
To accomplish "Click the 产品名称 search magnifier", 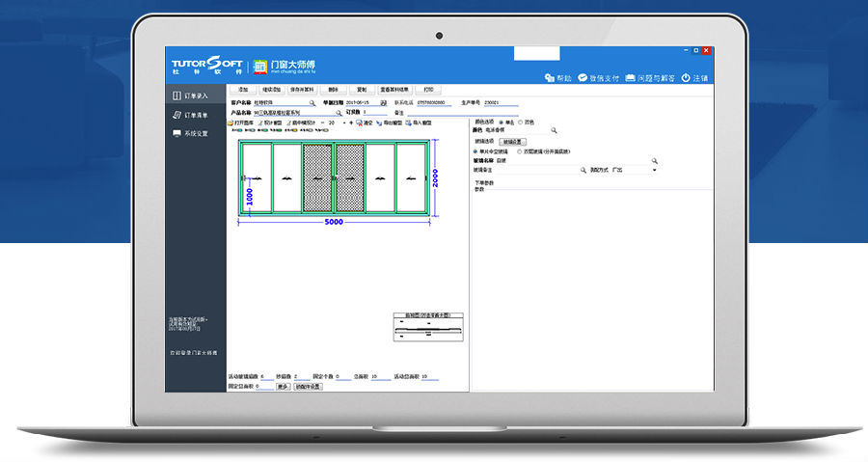I will coord(339,112).
